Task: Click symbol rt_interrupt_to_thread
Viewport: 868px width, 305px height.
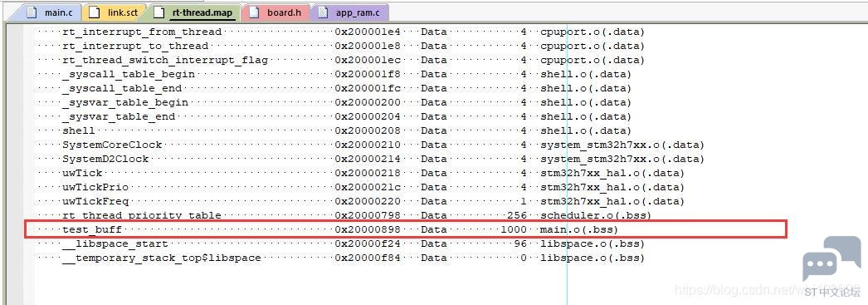Action: [135, 46]
